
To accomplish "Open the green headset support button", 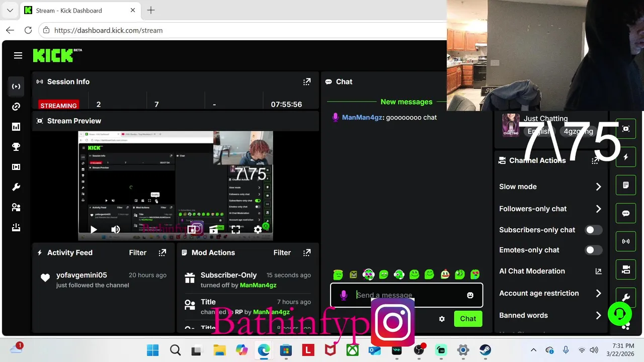I will click(x=620, y=314).
